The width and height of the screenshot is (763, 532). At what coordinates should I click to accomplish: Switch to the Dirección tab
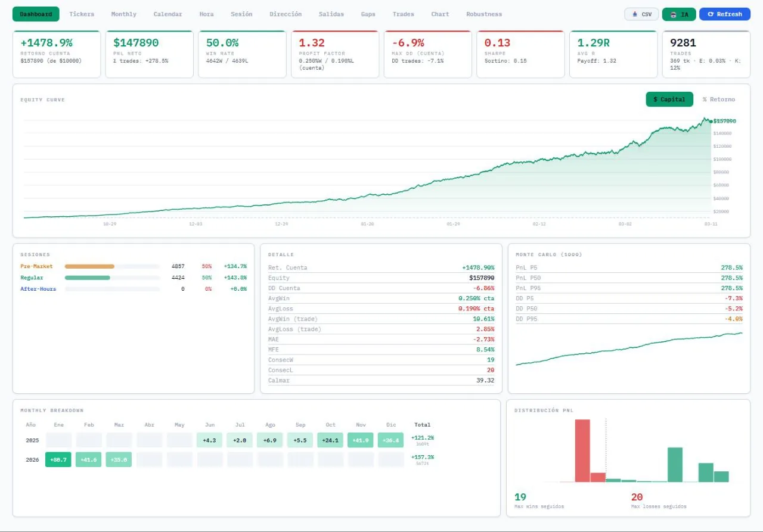pos(286,14)
